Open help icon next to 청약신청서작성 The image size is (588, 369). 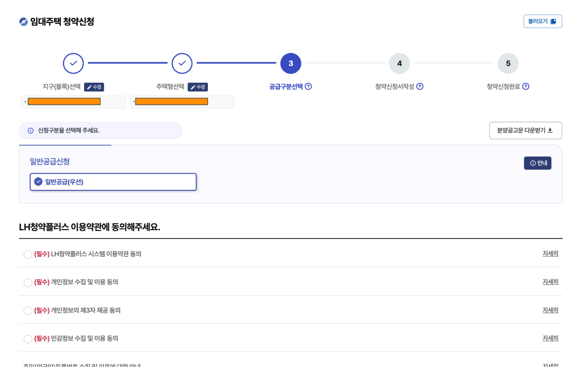click(x=419, y=87)
